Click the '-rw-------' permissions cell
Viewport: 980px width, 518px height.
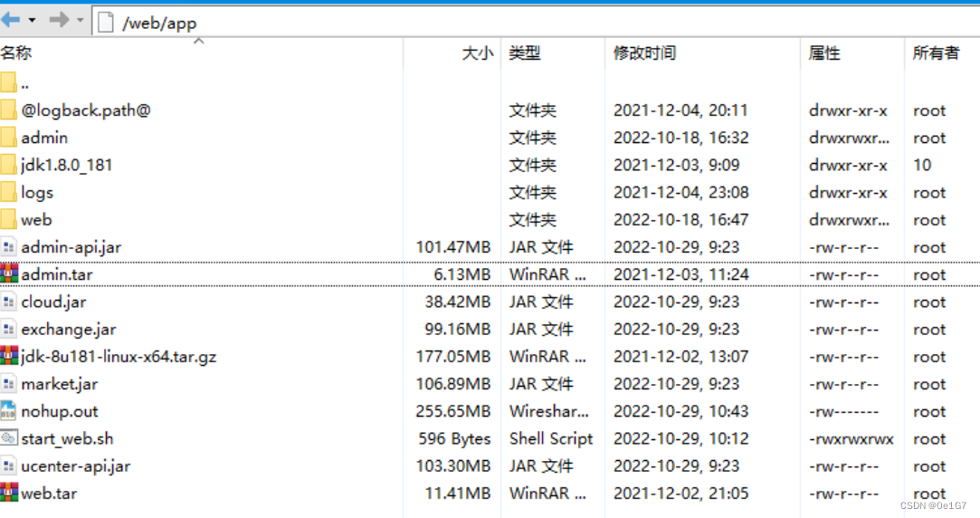[x=843, y=412]
